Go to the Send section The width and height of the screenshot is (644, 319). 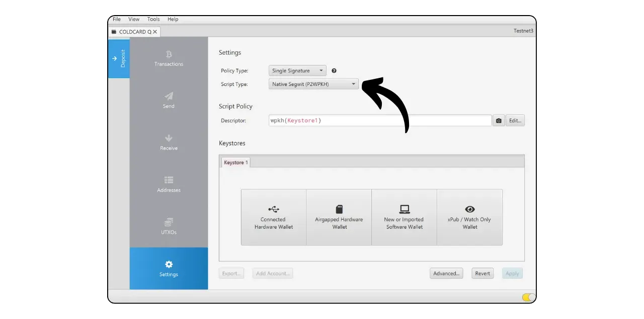(169, 100)
